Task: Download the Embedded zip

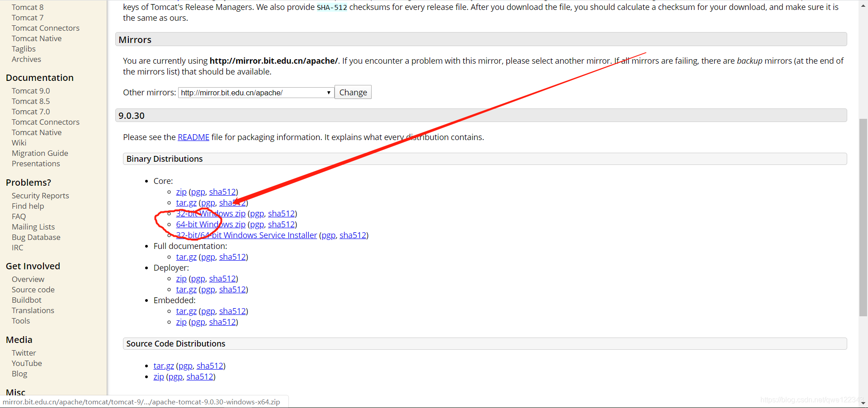Action: point(181,322)
